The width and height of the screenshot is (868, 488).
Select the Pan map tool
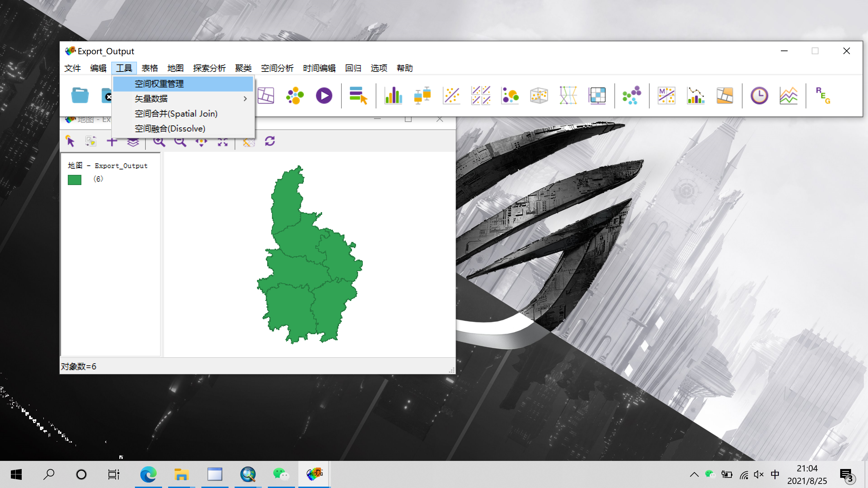point(201,141)
